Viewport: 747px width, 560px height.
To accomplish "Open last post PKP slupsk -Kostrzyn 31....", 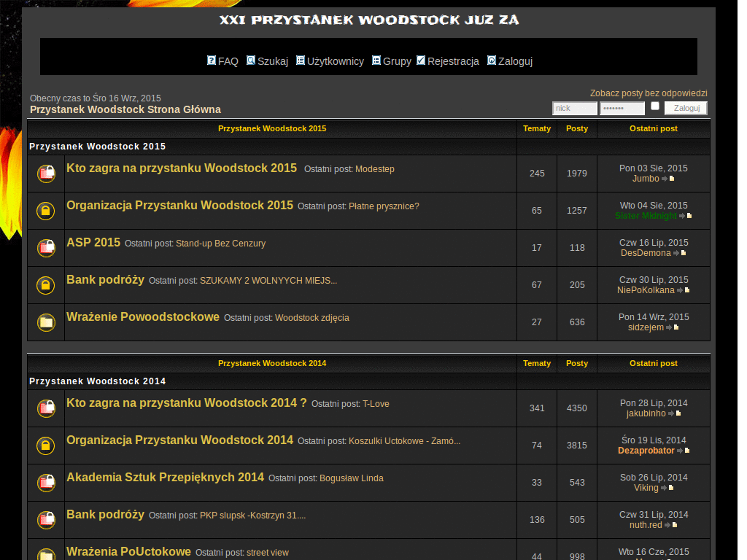I will [x=252, y=516].
